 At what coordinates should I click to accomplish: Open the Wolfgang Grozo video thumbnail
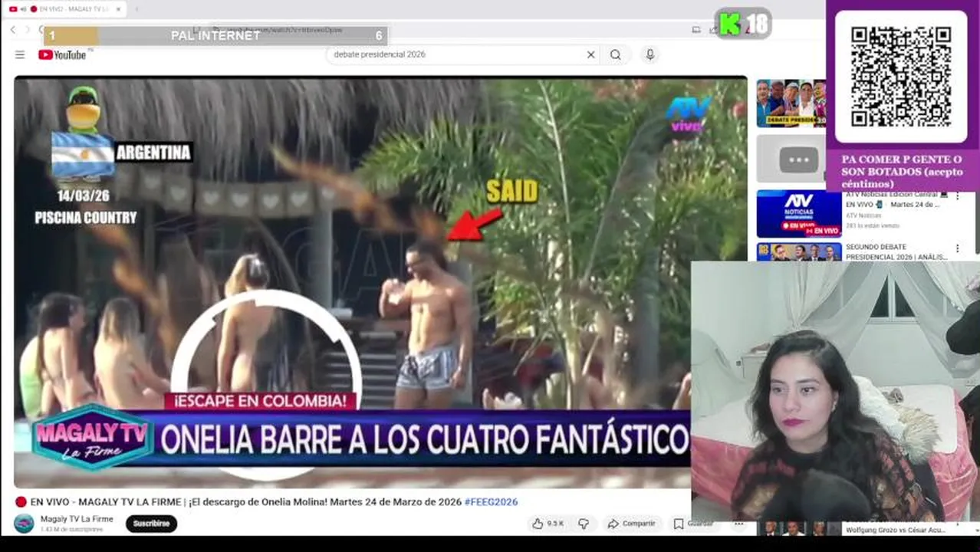pos(799,528)
